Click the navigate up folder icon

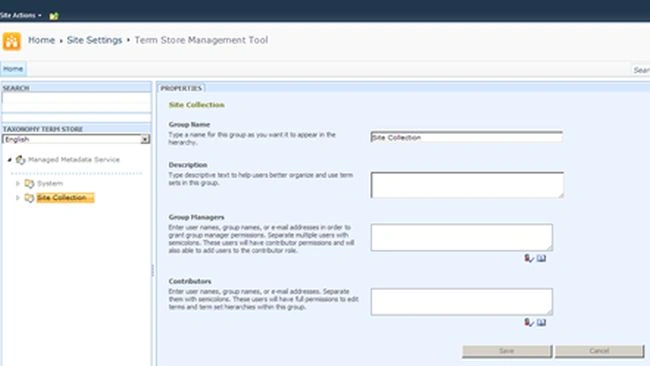[54, 16]
